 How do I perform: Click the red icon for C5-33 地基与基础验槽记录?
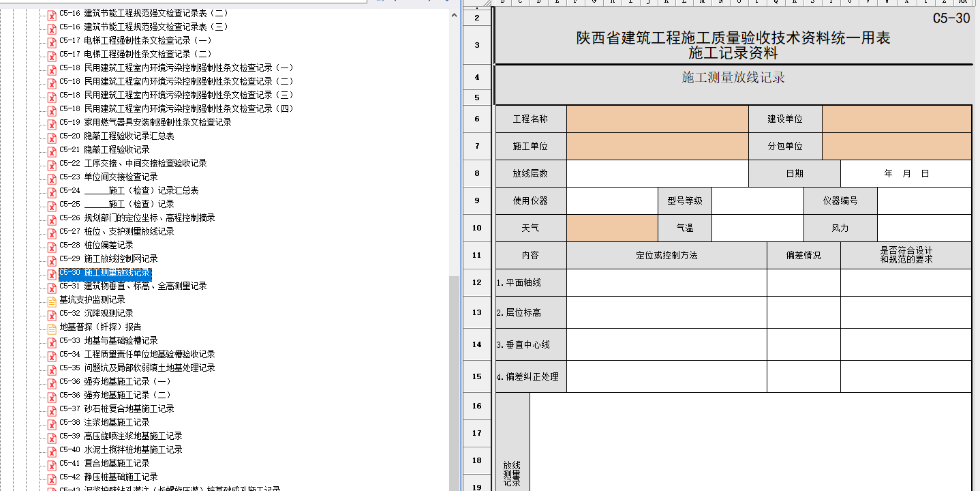click(x=52, y=342)
